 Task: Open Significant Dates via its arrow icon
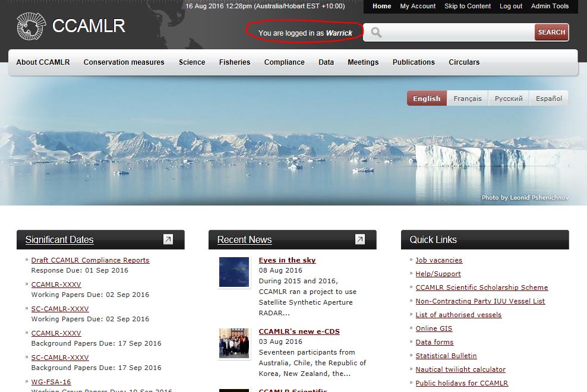[168, 239]
